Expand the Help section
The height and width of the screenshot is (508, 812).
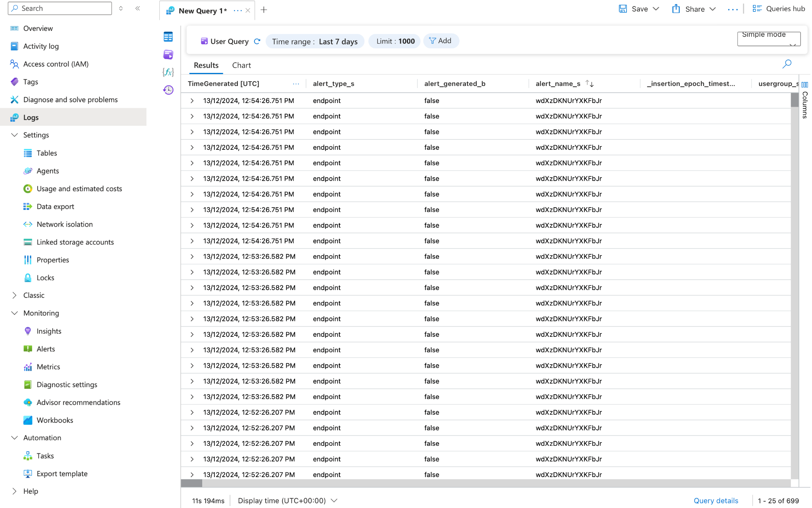(15, 491)
